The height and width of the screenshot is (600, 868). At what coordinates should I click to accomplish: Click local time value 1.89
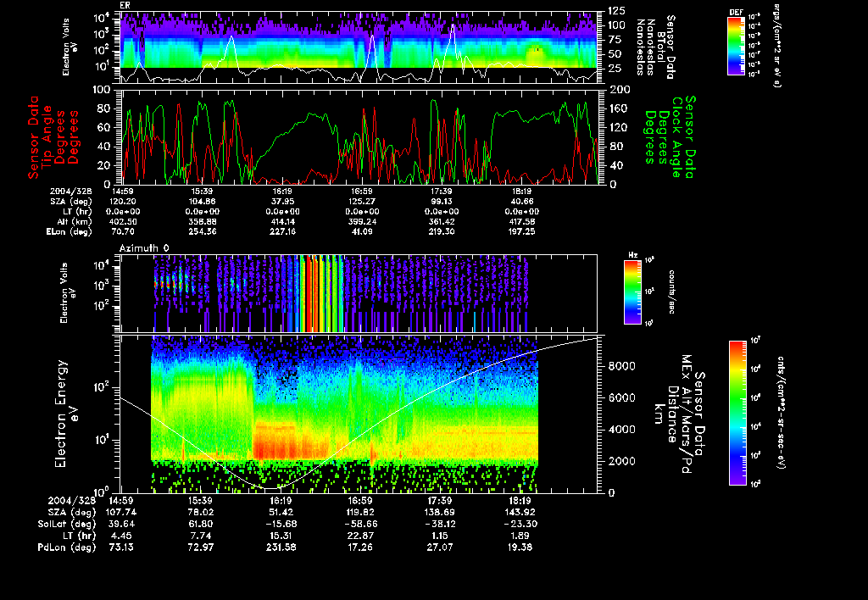(520, 536)
